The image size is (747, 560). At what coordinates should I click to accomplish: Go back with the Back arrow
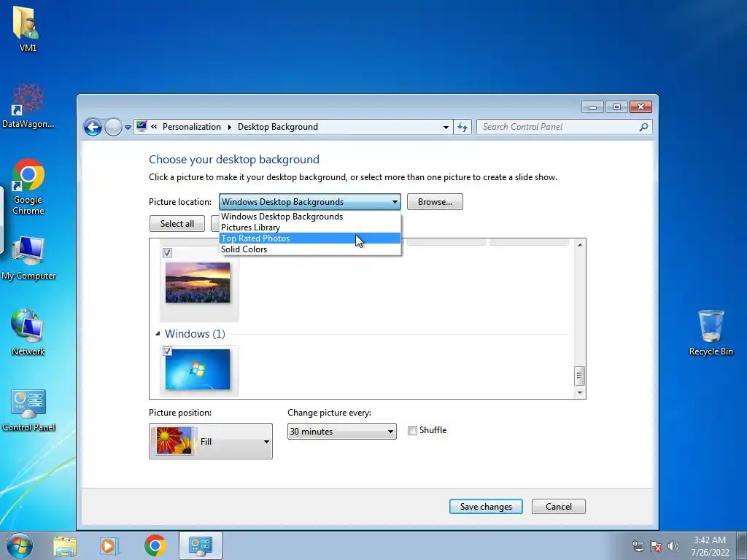pos(93,127)
